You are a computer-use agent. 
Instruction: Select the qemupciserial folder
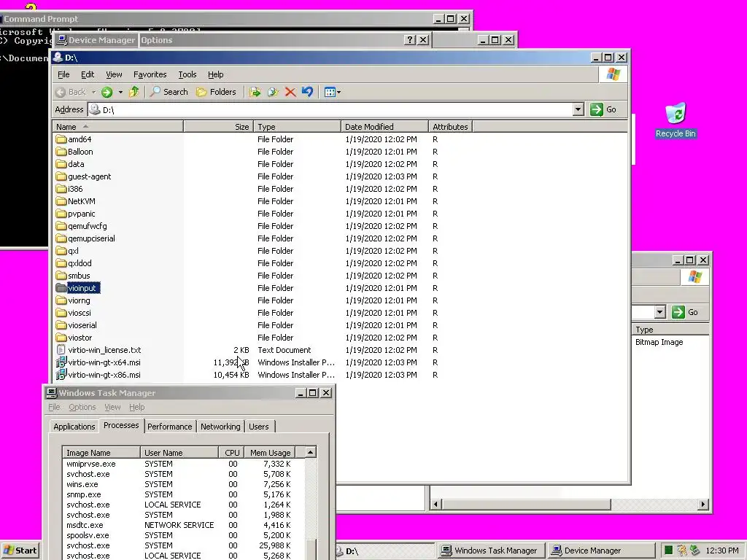tap(85, 238)
